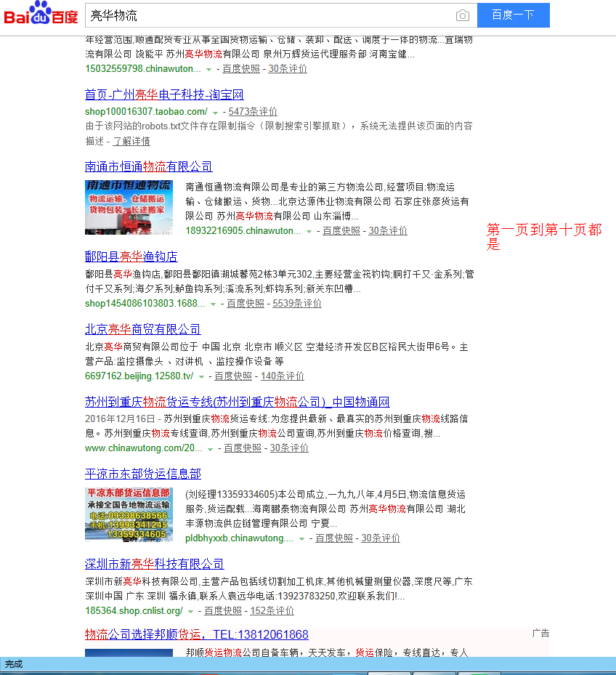The width and height of the screenshot is (616, 675).
Task: Open result 北京亮华商贸有限公司
Action: point(143,329)
